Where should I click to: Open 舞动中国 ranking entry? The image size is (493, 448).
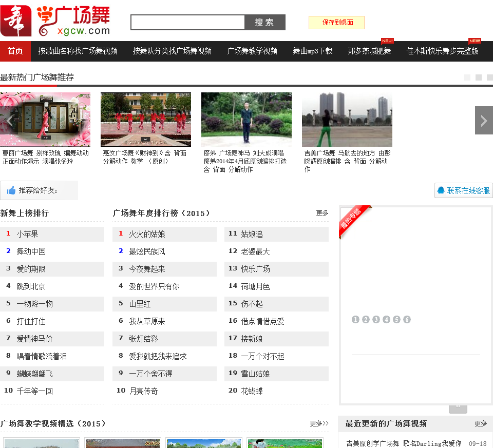pyautogui.click(x=31, y=251)
